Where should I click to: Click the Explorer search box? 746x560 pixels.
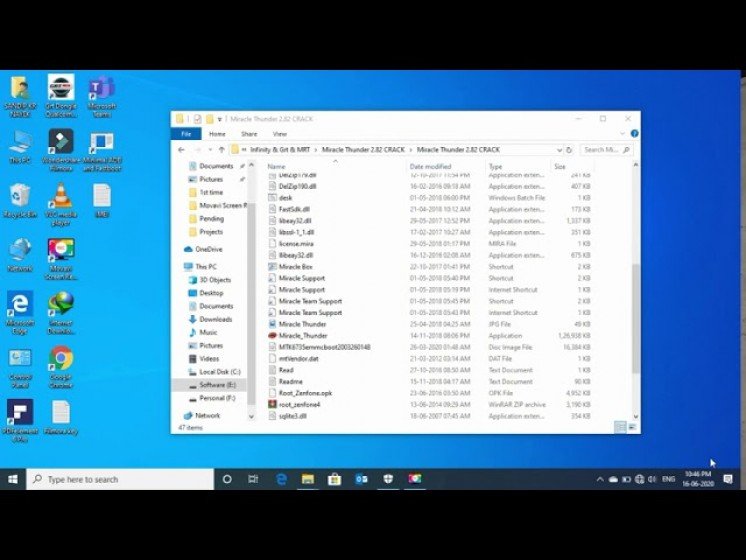tap(607, 150)
